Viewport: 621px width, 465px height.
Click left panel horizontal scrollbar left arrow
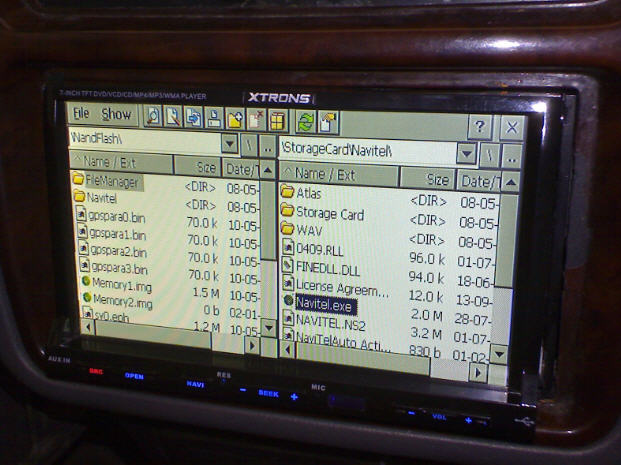88,327
